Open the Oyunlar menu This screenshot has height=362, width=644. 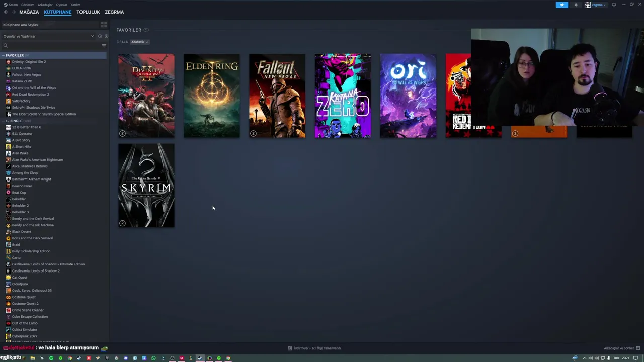point(61,5)
